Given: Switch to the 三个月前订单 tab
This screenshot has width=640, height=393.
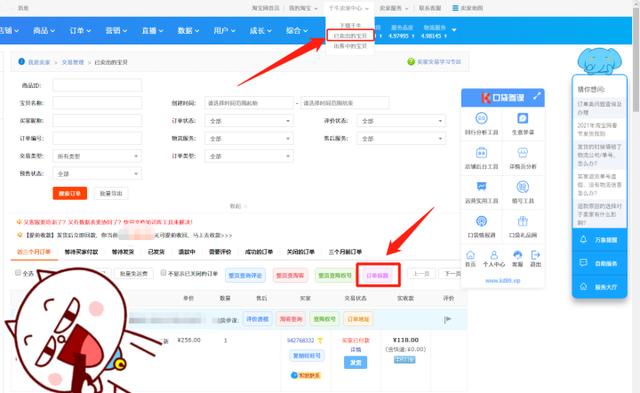Looking at the screenshot, I should pos(345,252).
